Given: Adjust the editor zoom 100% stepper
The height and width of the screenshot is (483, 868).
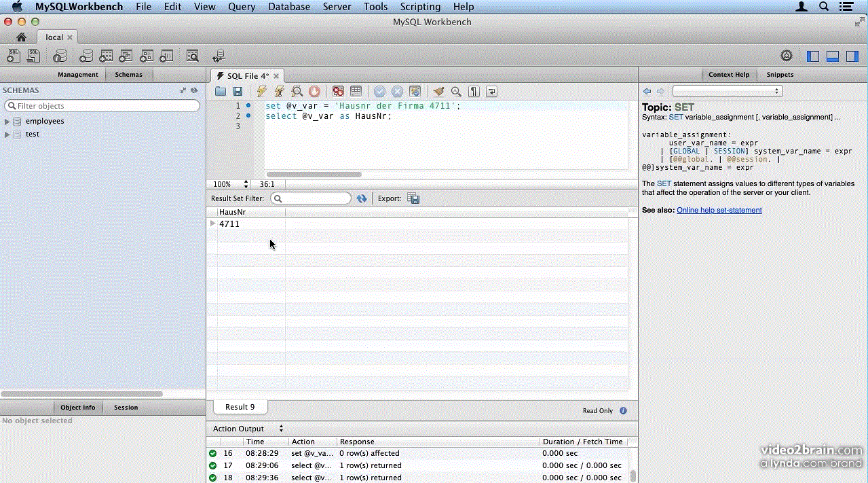Looking at the screenshot, I should [x=246, y=184].
